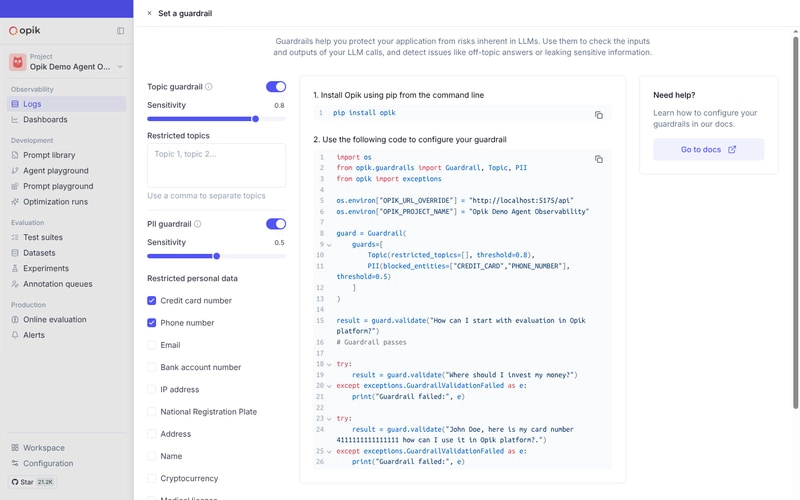Copy the pip install command
Viewport: 800px width, 500px height.
pyautogui.click(x=598, y=115)
